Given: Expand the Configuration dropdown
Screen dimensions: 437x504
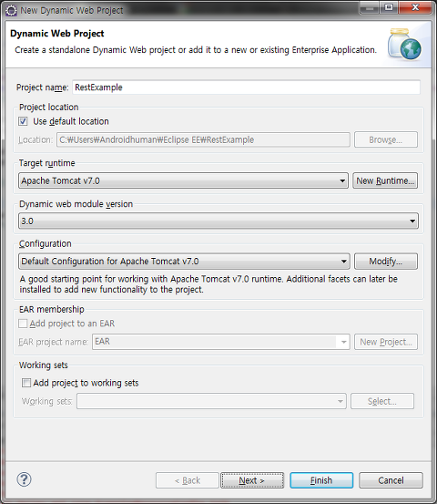Looking at the screenshot, I should pos(184,261).
